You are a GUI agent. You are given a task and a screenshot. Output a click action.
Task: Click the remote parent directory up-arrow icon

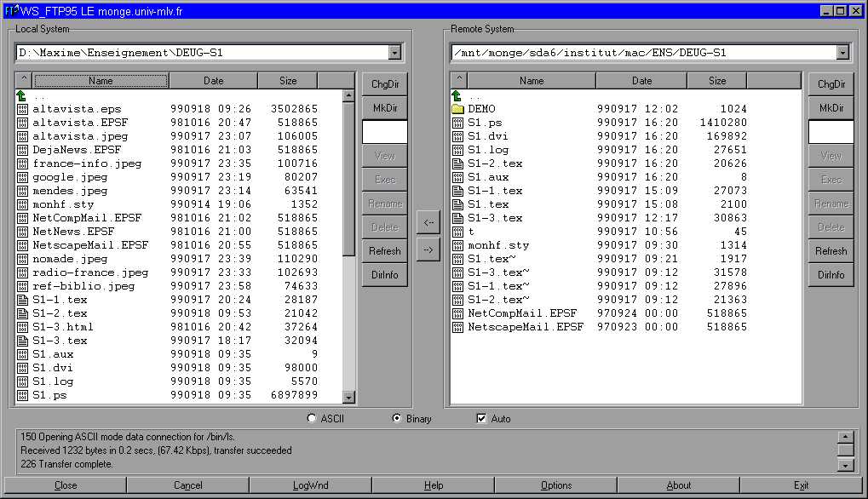pos(457,96)
